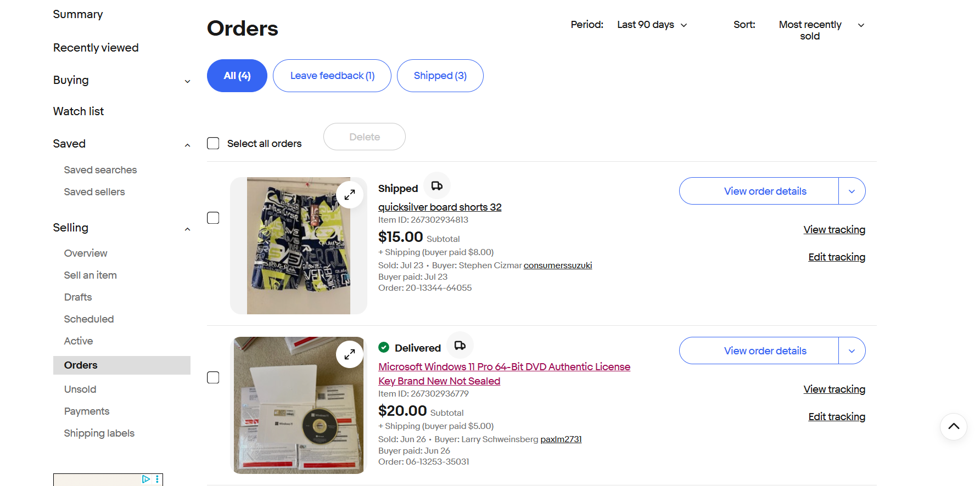The image size is (980, 486).
Task: Switch to the Leave feedback (1) tab
Action: tap(332, 76)
